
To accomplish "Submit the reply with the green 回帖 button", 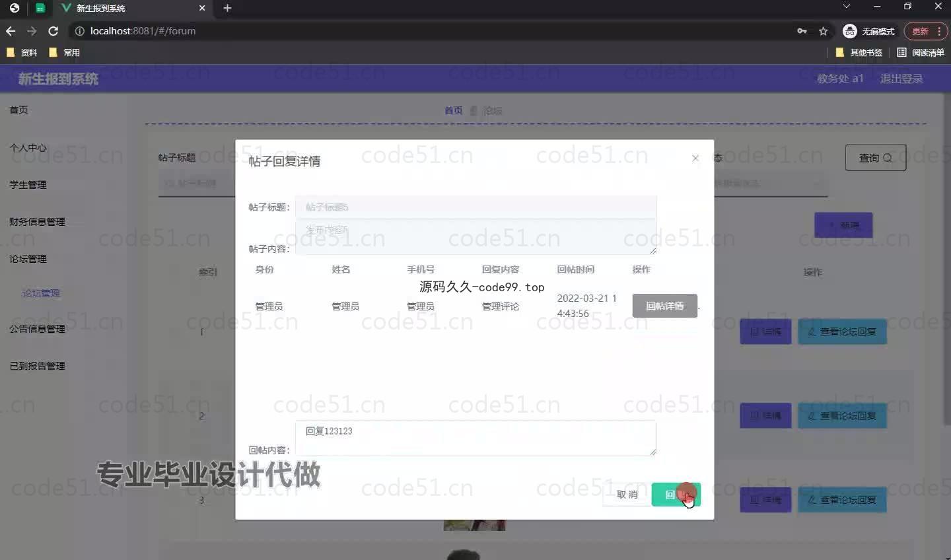I will [676, 495].
